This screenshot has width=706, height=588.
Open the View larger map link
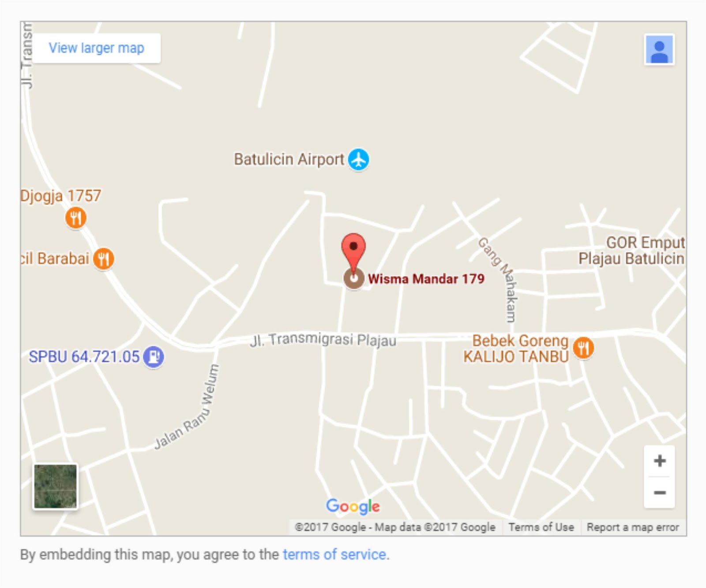96,48
